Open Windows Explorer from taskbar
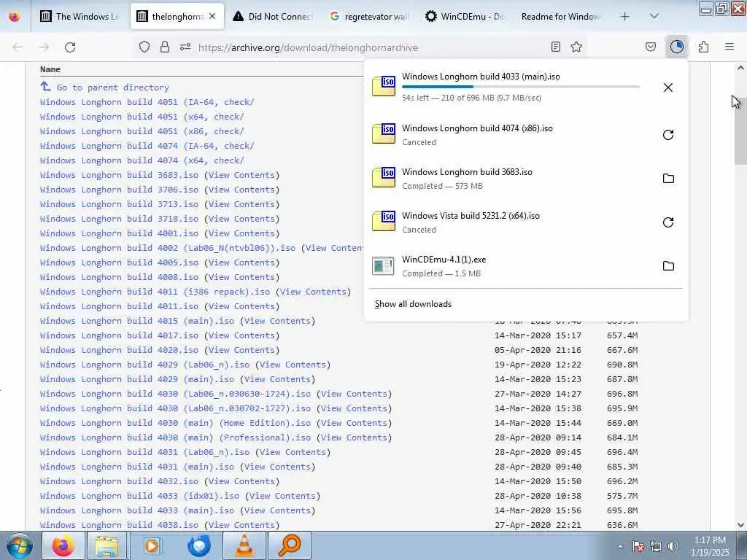 (x=107, y=545)
